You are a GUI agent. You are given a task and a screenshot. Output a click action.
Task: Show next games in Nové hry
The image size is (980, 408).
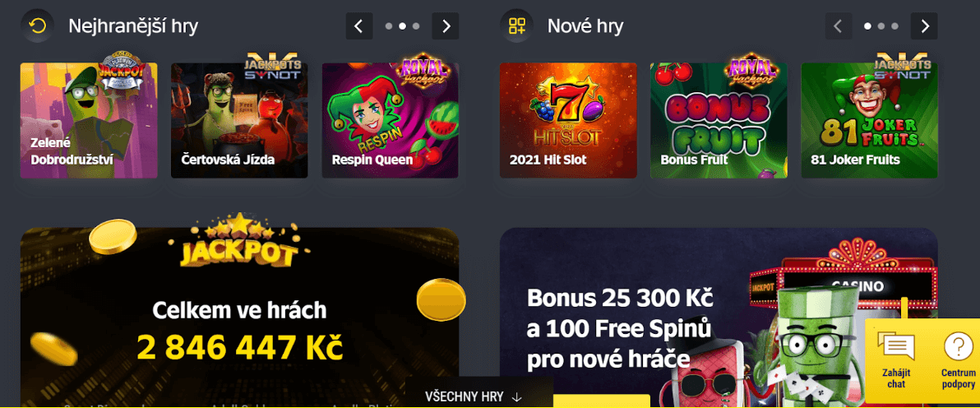[x=924, y=26]
